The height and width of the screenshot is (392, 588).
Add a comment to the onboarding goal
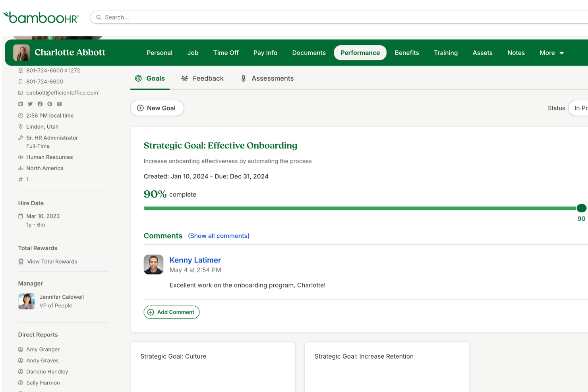[x=171, y=312]
